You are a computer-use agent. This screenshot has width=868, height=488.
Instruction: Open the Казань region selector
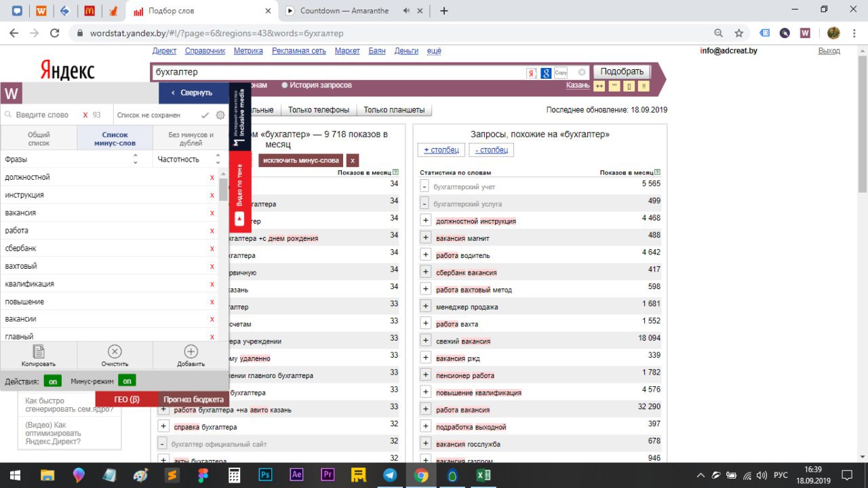pyautogui.click(x=578, y=85)
